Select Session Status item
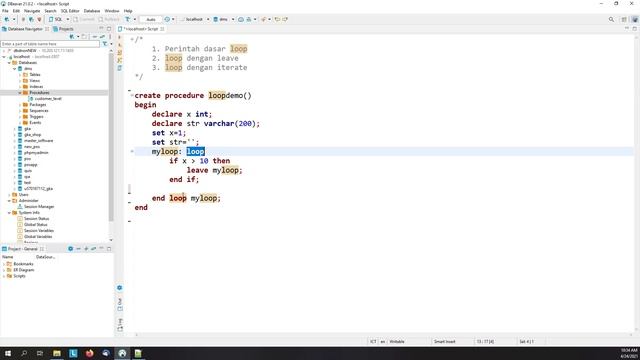Image resolution: width=640 pixels, height=360 pixels. pyautogui.click(x=36, y=219)
